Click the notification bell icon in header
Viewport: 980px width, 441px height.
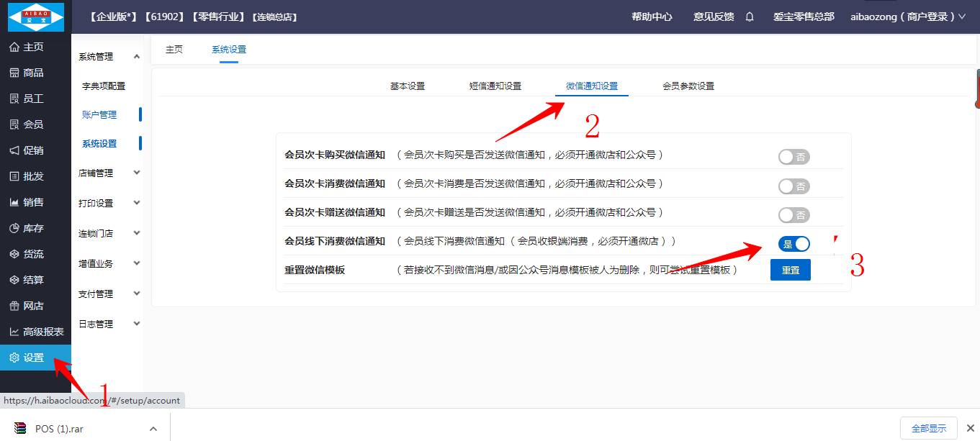point(750,17)
